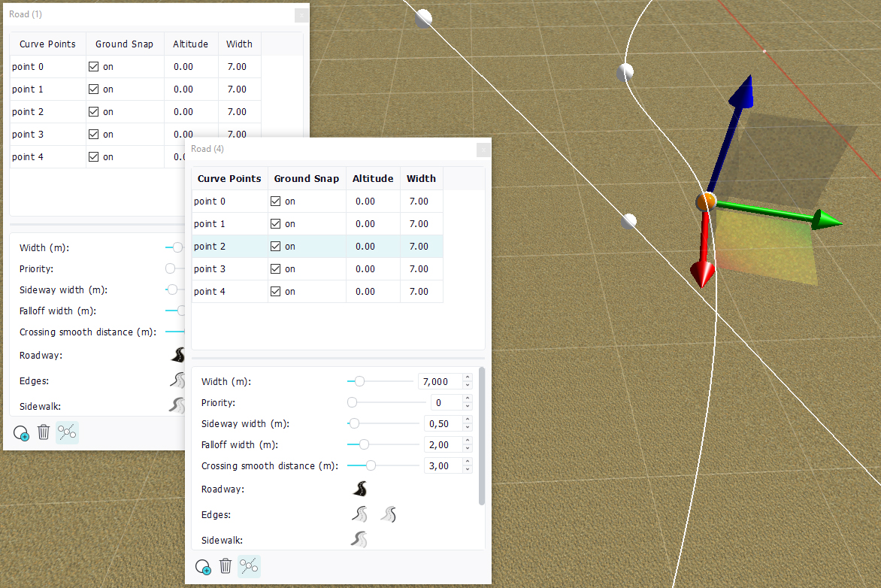
Task: Toggle Ground Snap for point 4 in Road (4)
Action: point(275,292)
